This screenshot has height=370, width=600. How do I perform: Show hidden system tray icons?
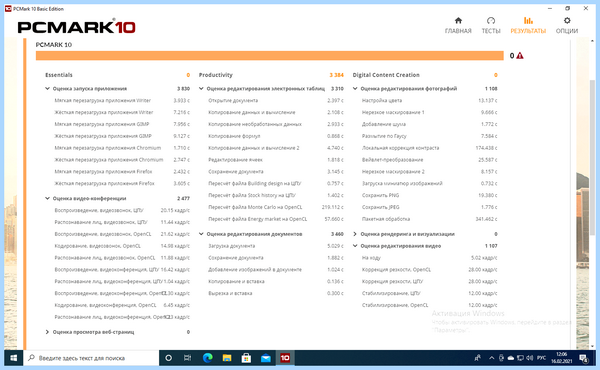[x=492, y=358]
